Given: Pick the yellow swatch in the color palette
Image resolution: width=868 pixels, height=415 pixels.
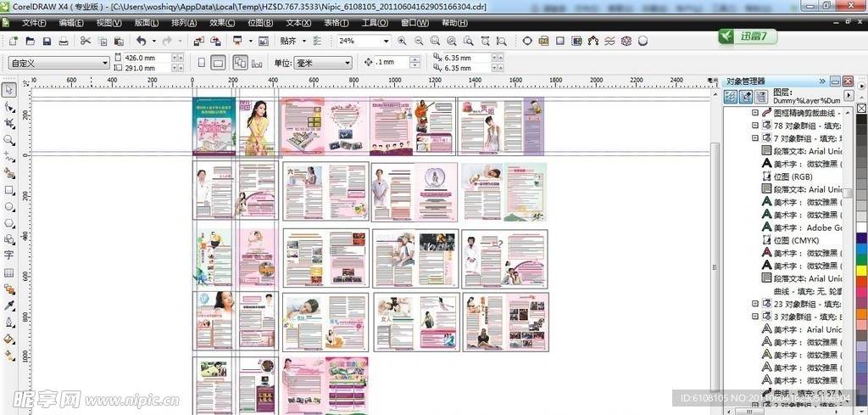Looking at the screenshot, I should click(x=861, y=271).
